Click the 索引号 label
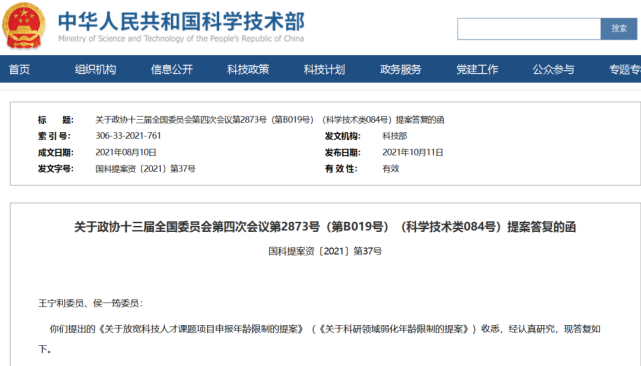This screenshot has width=641, height=366. 54,136
